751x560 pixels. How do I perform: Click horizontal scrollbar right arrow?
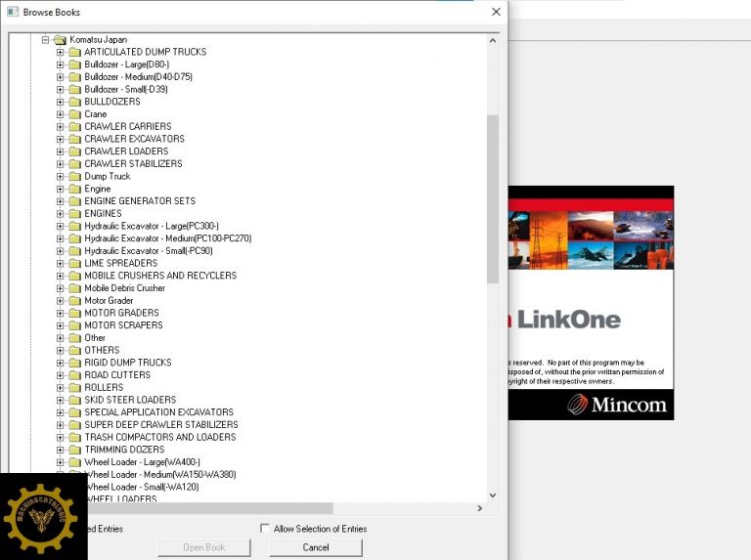pos(479,508)
